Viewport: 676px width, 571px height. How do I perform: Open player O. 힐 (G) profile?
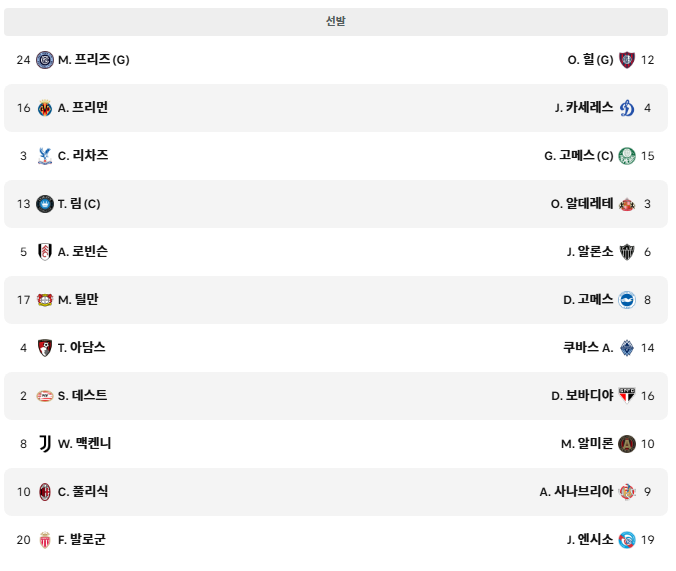pyautogui.click(x=590, y=60)
